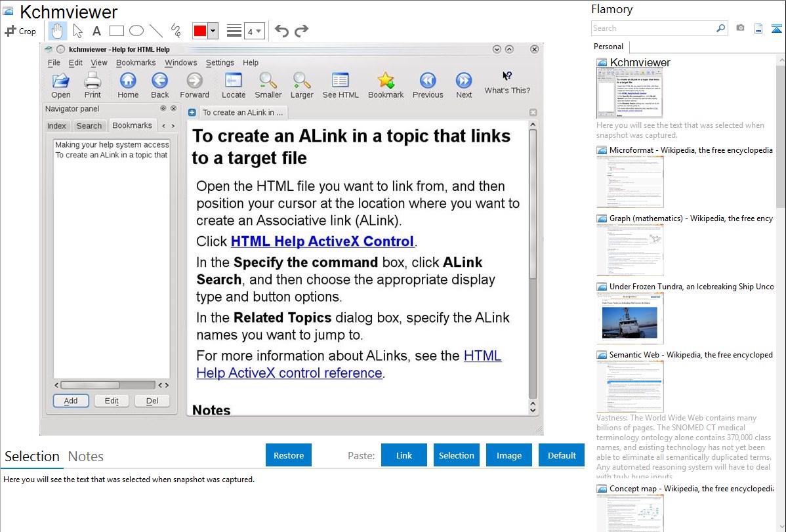Click the See HTML icon
Viewport: 786px width, 532px height.
[341, 85]
